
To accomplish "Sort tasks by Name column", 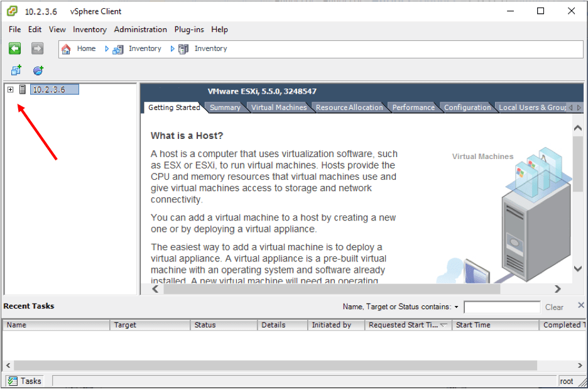I will tap(56, 325).
